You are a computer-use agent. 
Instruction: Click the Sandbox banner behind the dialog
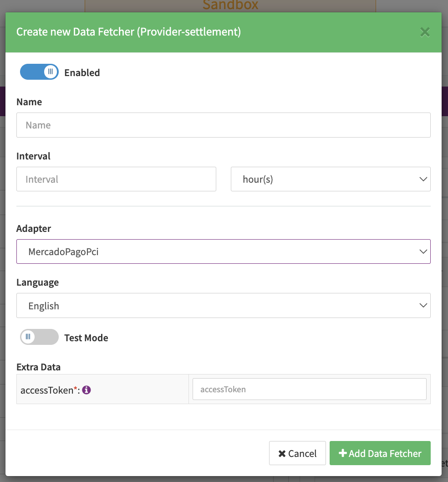click(230, 5)
